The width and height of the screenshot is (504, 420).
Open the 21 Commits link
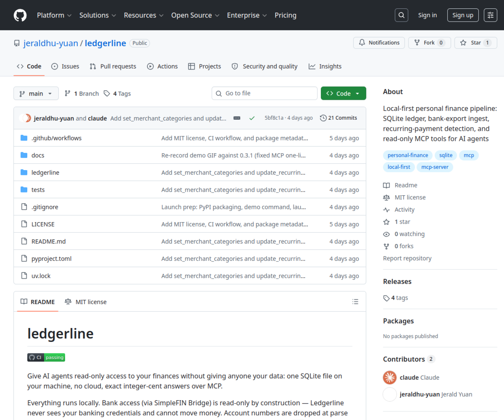coord(338,118)
